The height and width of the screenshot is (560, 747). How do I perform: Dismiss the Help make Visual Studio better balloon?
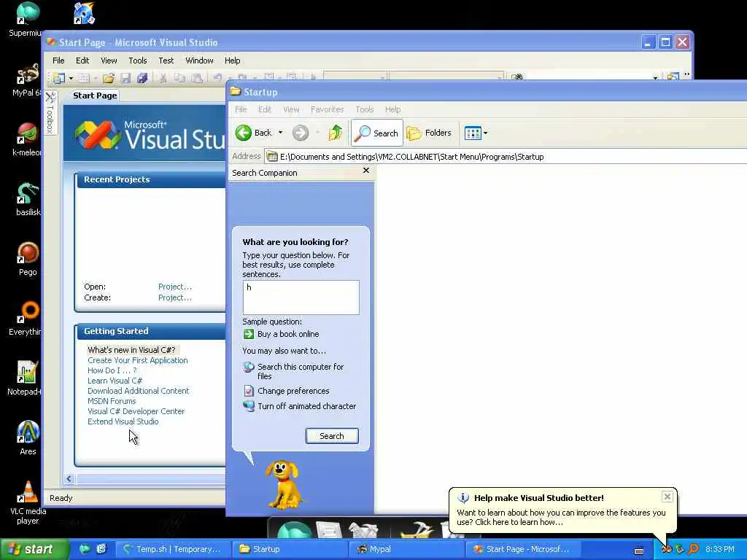(667, 497)
